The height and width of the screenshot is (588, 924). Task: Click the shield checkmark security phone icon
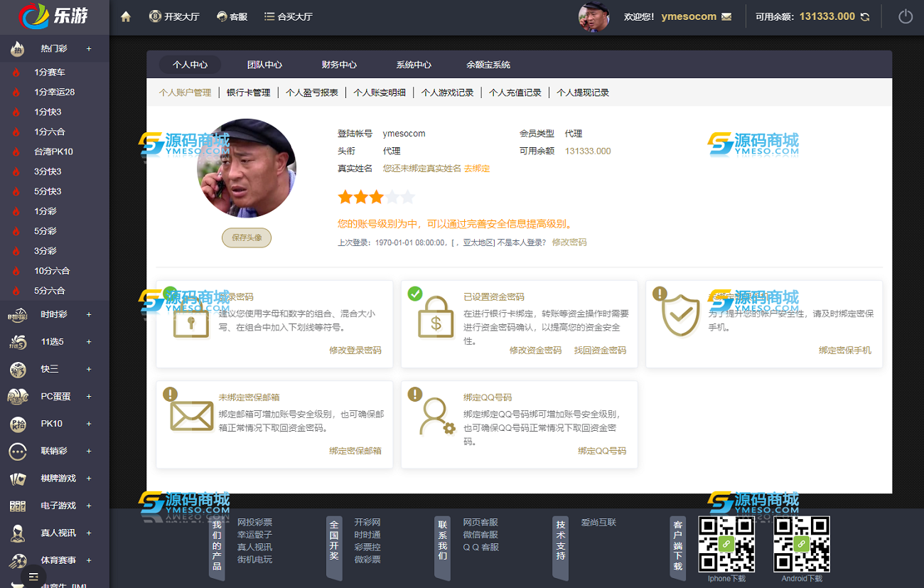tap(680, 316)
